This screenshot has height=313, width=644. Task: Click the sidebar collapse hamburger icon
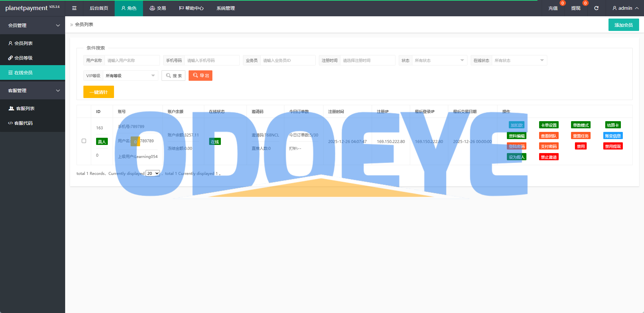point(74,8)
